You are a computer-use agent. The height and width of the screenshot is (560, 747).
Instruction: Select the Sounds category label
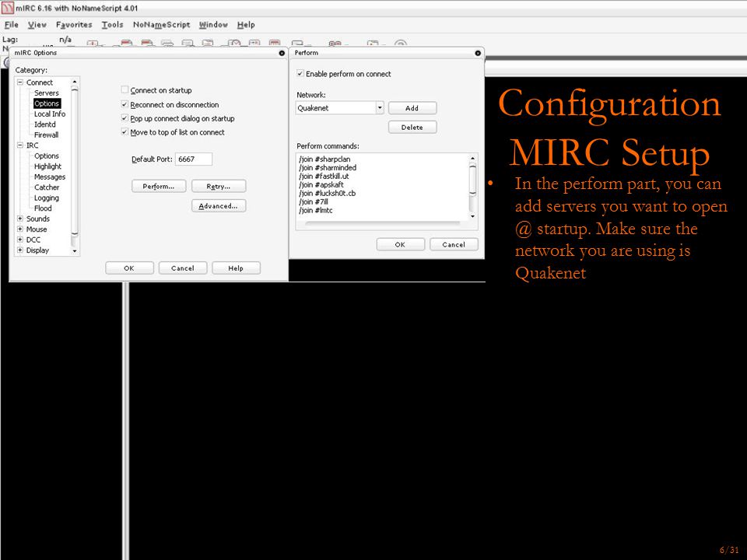point(38,219)
